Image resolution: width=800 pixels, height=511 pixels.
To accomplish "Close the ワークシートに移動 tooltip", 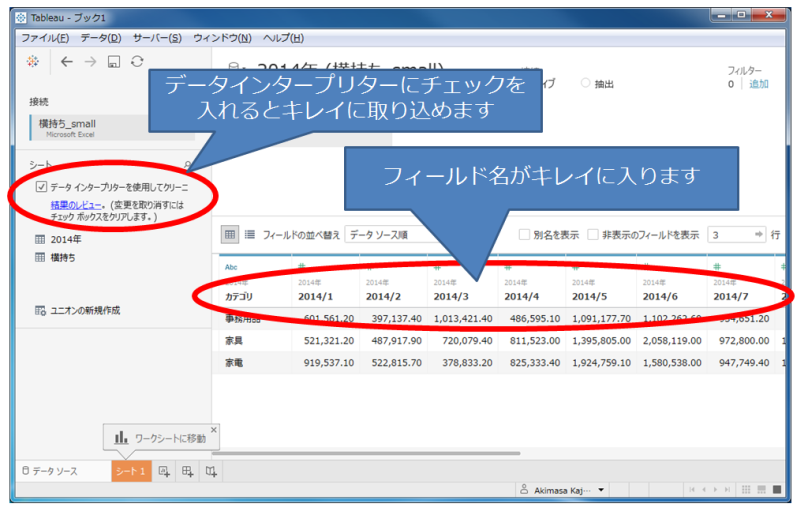I will tap(214, 430).
